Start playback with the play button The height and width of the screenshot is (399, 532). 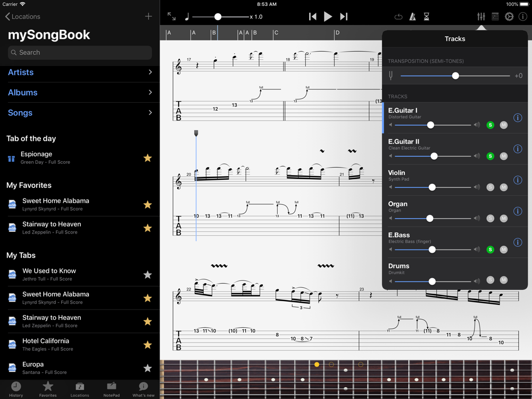(328, 16)
